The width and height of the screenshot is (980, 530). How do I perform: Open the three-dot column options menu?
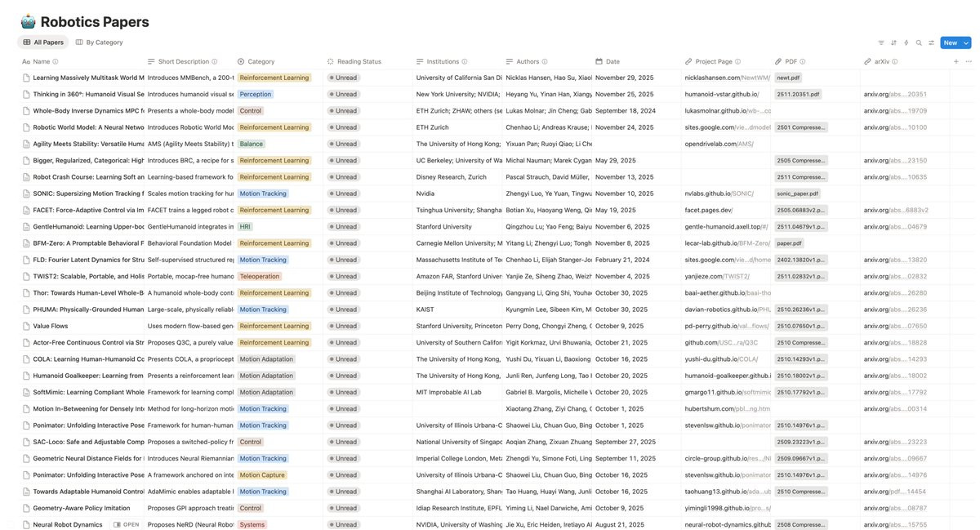point(969,61)
